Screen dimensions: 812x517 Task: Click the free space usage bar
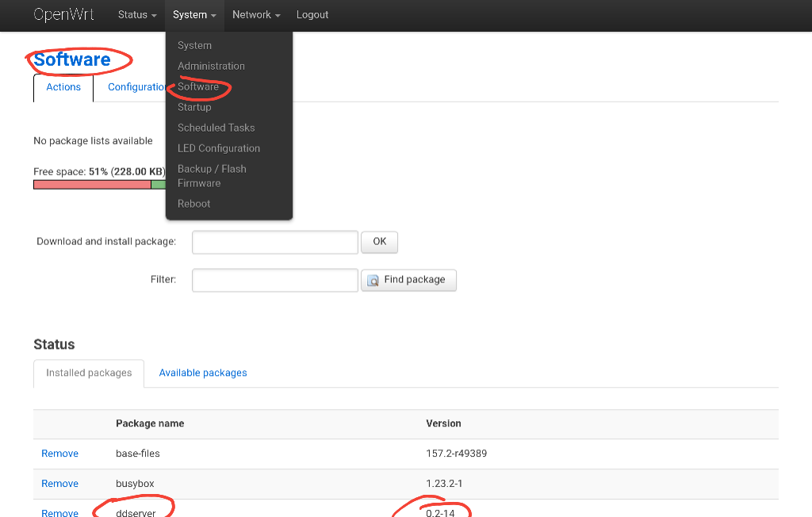tap(99, 185)
